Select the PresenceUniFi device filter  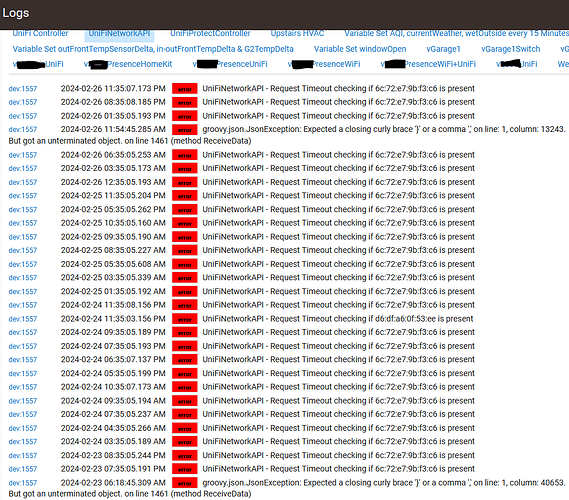pos(230,64)
